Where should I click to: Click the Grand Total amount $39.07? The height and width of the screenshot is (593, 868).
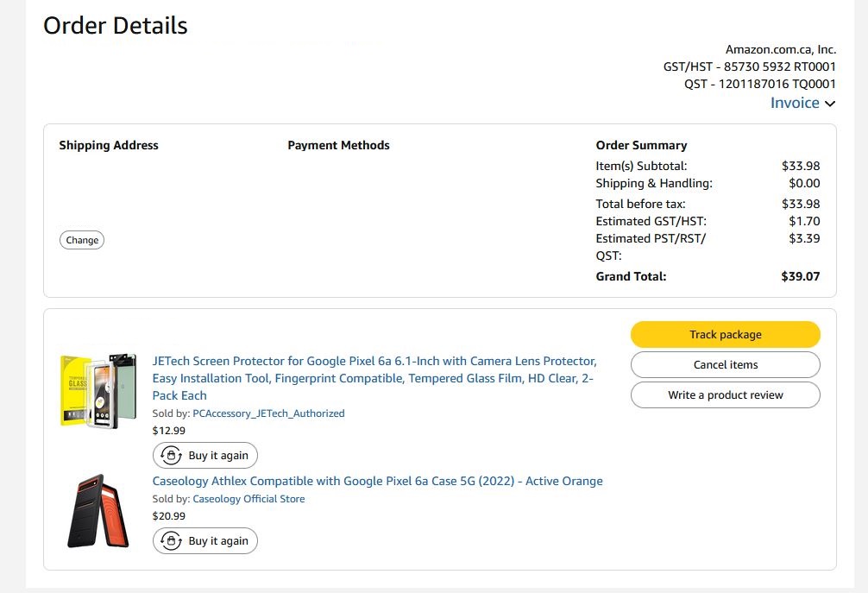(x=800, y=277)
